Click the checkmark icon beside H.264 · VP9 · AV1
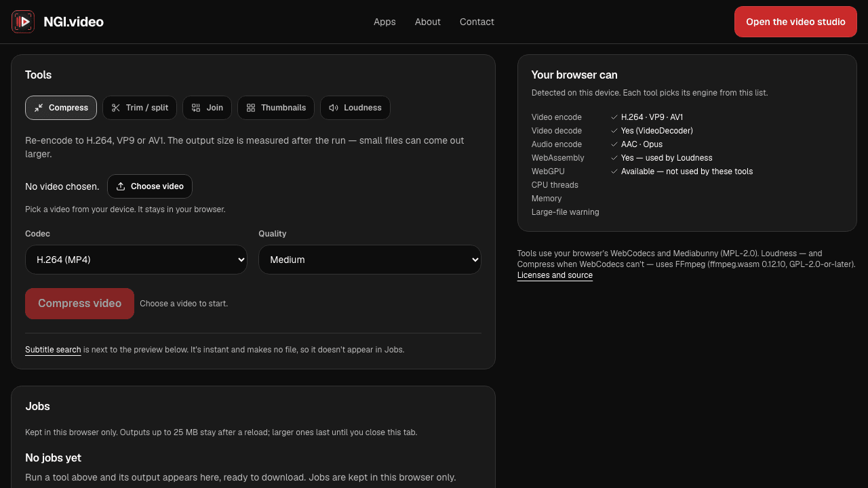Viewport: 868px width, 488px height. (614, 117)
